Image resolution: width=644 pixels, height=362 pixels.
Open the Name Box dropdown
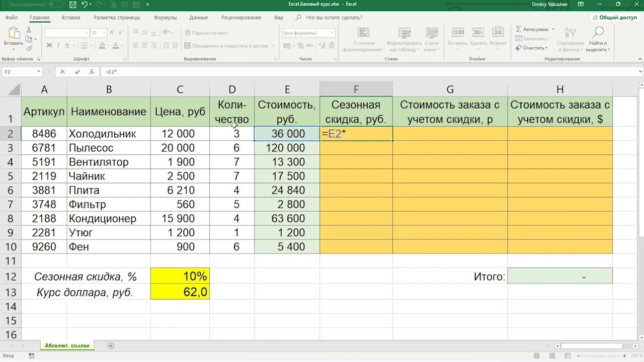tap(39, 72)
